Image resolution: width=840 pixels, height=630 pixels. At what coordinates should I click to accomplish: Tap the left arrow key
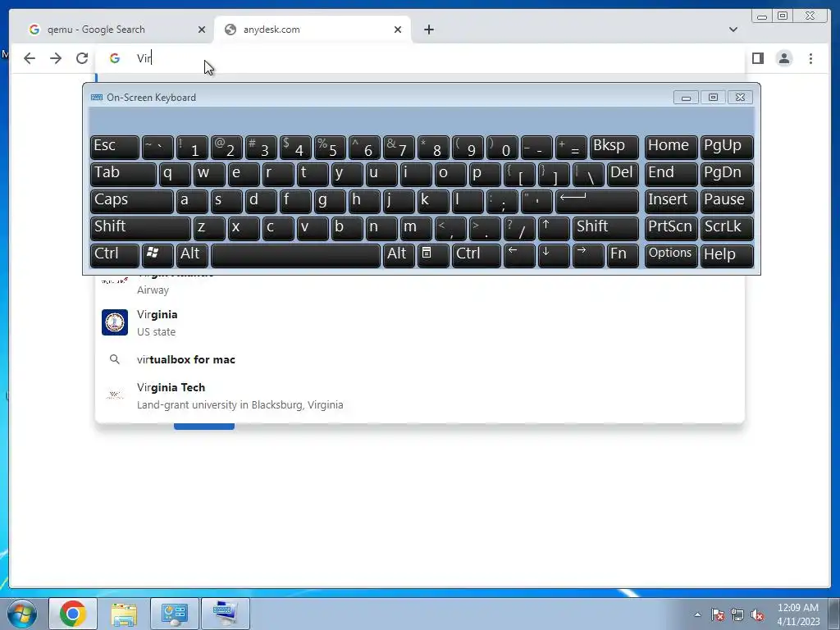click(519, 255)
